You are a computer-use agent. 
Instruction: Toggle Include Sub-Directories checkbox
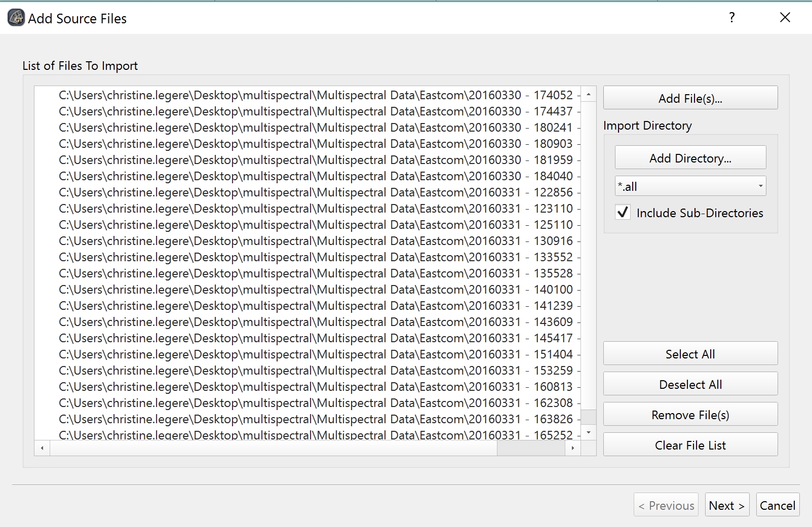[x=623, y=212]
